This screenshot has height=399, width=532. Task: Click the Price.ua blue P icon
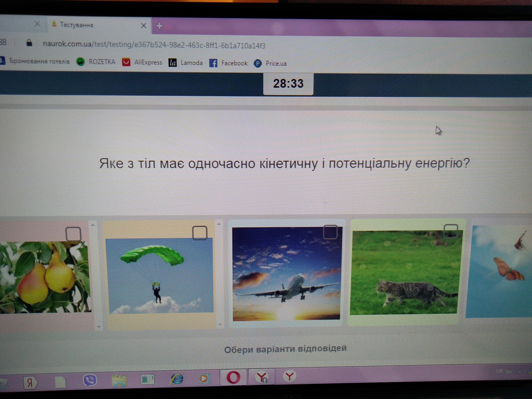click(258, 63)
